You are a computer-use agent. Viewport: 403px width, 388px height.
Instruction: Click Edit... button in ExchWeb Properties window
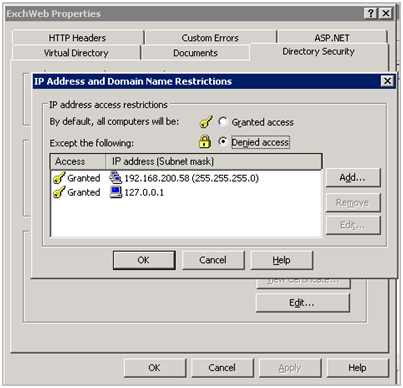click(302, 303)
